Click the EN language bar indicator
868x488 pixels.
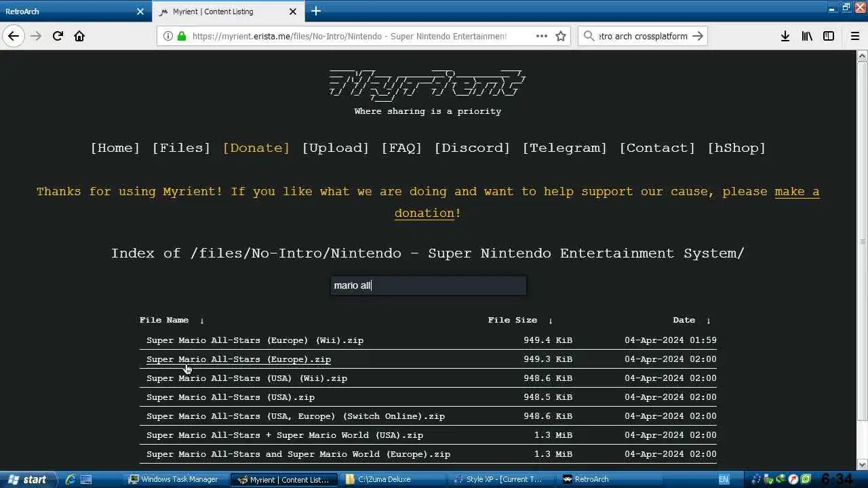point(724,479)
